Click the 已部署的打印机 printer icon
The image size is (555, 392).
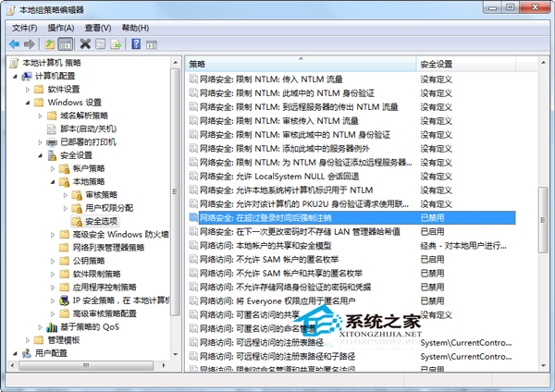[x=52, y=142]
